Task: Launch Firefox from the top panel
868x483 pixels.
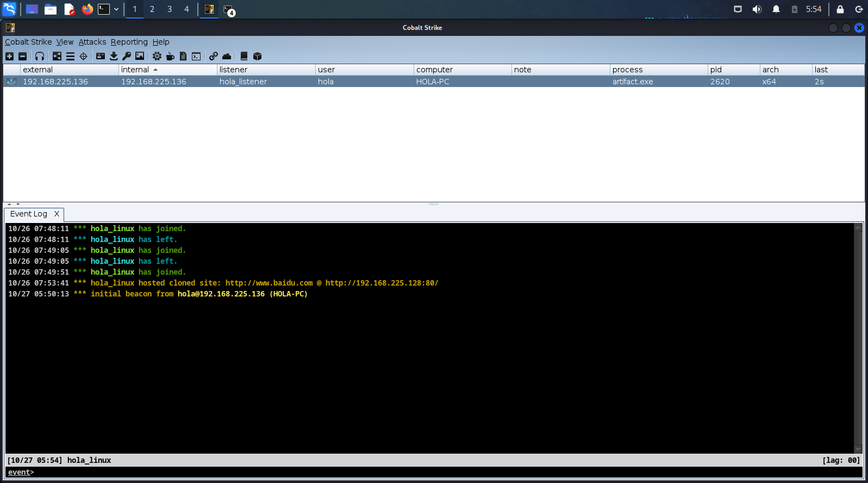Action: [x=87, y=9]
